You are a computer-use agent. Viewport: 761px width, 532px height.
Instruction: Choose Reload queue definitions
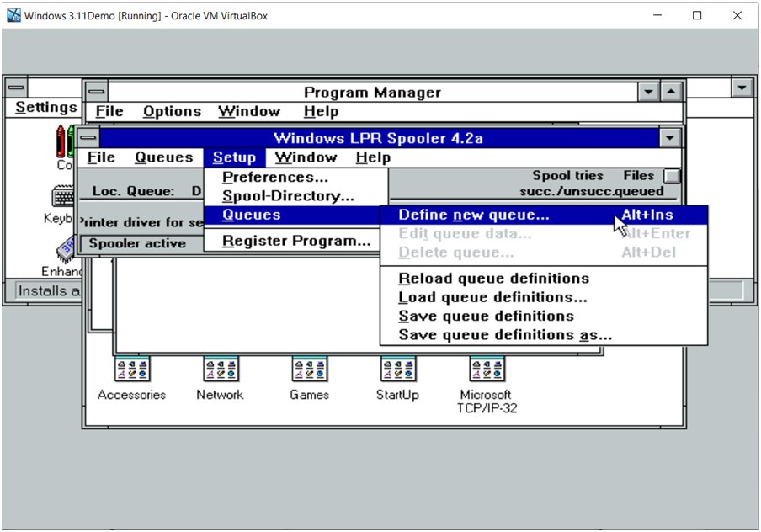pyautogui.click(x=544, y=279)
